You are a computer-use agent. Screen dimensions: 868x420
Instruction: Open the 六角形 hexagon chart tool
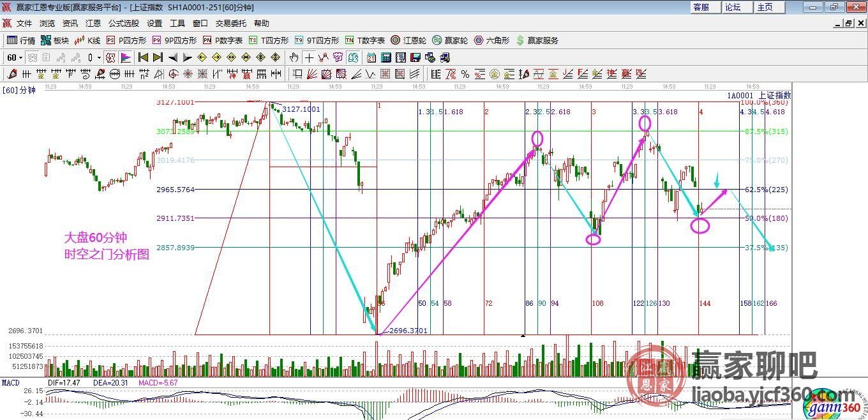(x=491, y=40)
